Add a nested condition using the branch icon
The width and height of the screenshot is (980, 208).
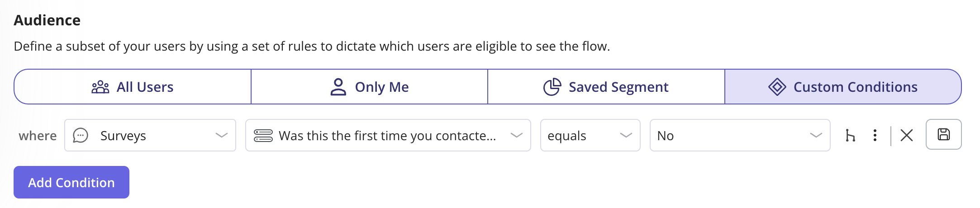(850, 135)
